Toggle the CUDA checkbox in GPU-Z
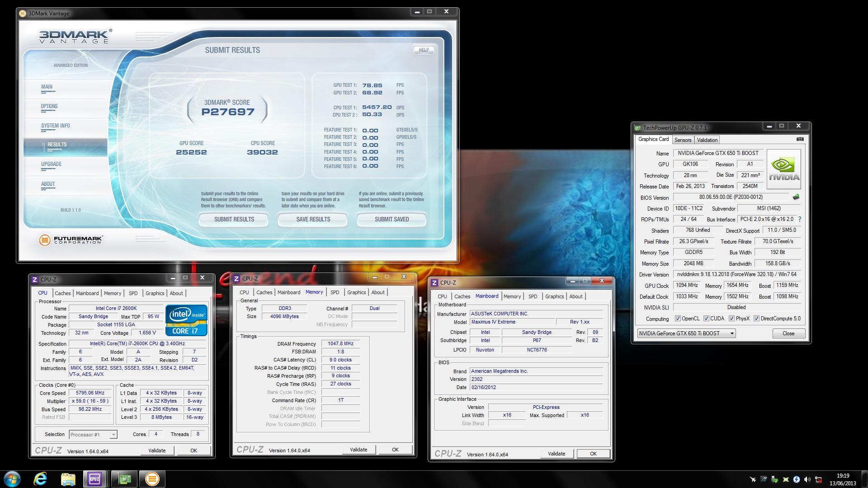This screenshot has height=488, width=868. point(706,319)
